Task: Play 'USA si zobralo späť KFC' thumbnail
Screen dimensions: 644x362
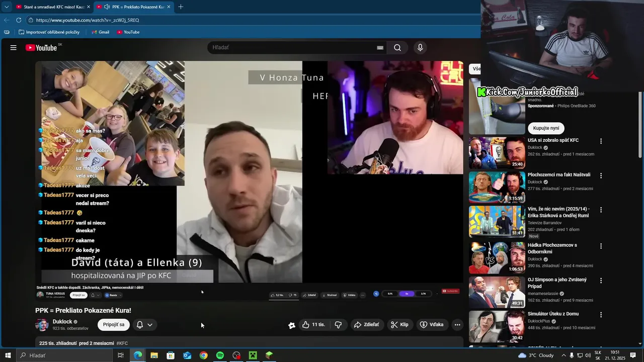Action: (497, 153)
